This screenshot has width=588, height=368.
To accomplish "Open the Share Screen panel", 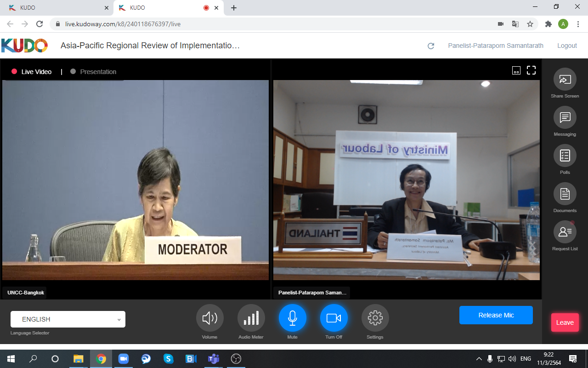I will [565, 80].
